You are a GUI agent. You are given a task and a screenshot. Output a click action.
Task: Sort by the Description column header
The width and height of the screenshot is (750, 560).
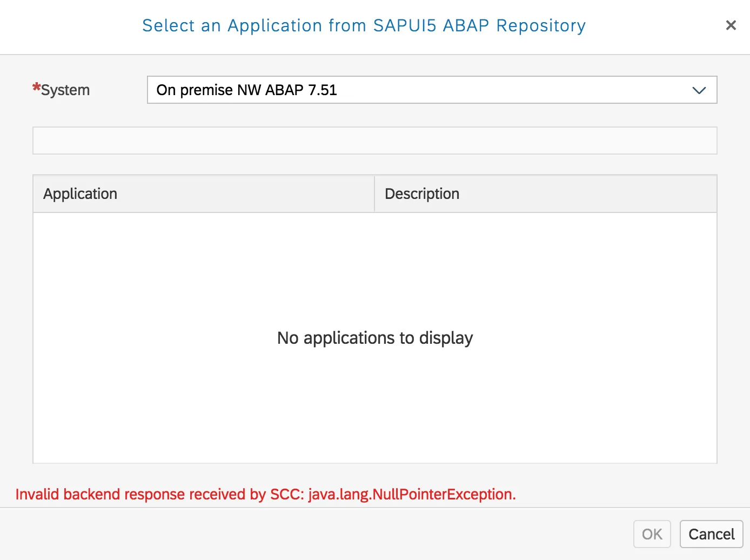(x=422, y=194)
